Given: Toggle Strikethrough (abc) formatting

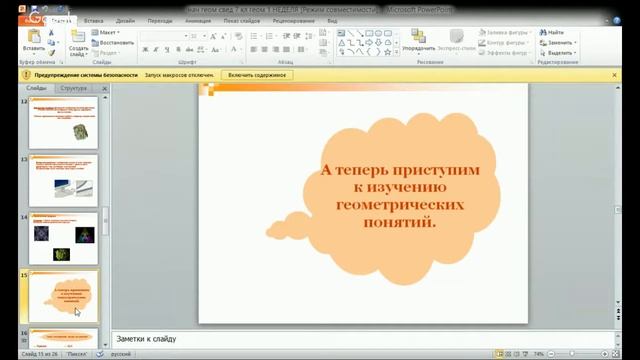Looking at the screenshot, I should pos(189,49).
